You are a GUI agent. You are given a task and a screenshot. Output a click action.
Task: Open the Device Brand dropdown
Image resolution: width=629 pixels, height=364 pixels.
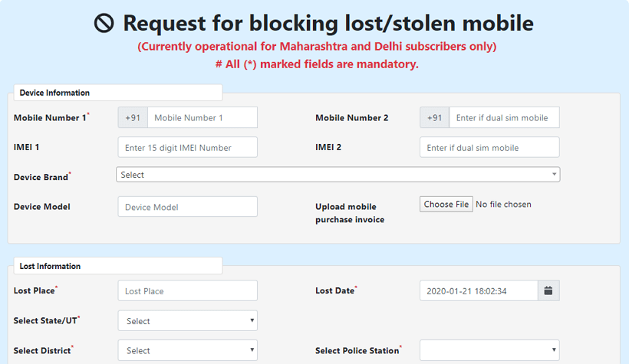click(338, 175)
